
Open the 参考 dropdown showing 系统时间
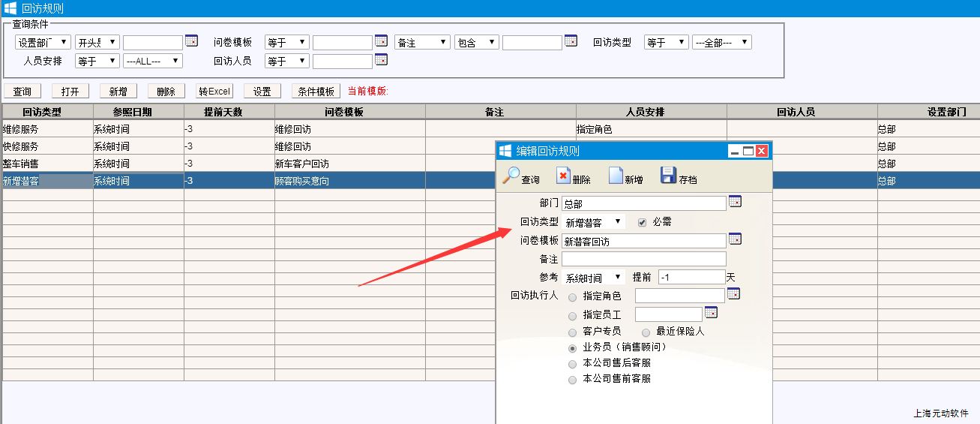tap(593, 278)
